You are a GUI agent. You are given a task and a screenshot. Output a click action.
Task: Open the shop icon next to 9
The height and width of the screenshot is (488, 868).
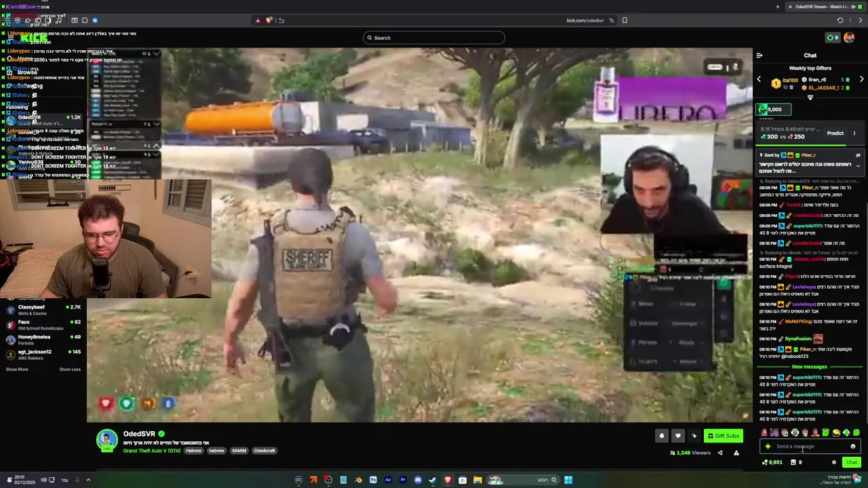pos(793,462)
